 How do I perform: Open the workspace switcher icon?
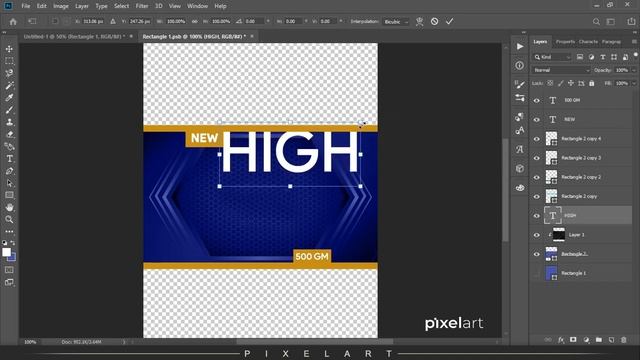611,22
